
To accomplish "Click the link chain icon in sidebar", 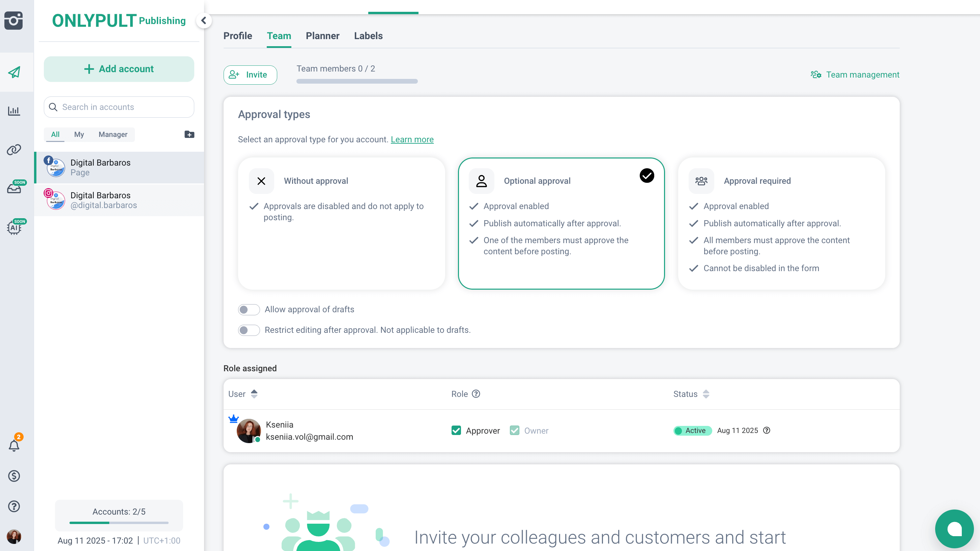I will pyautogui.click(x=14, y=149).
